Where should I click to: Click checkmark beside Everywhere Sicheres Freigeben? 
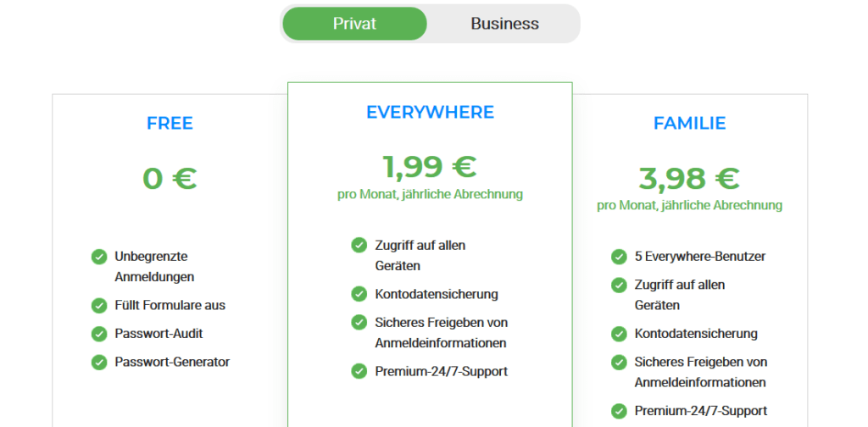[x=359, y=322]
